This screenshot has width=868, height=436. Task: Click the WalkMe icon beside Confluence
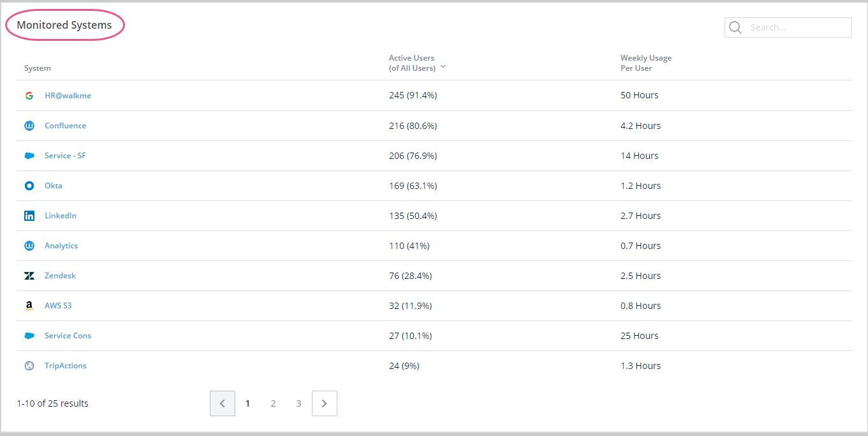point(29,126)
